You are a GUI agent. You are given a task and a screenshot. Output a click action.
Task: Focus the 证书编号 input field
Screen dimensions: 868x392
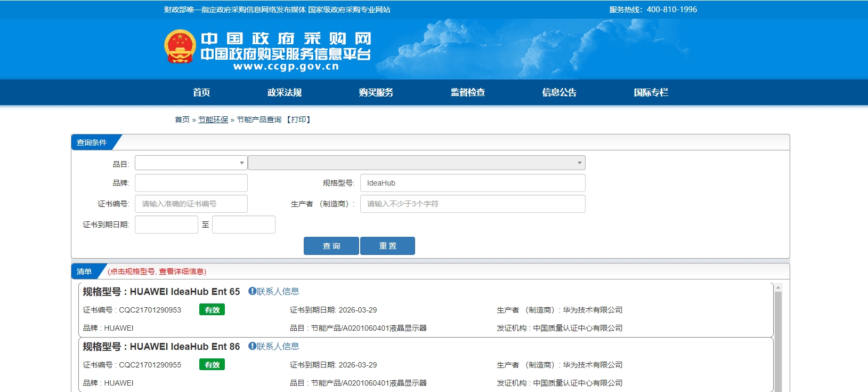tap(191, 204)
